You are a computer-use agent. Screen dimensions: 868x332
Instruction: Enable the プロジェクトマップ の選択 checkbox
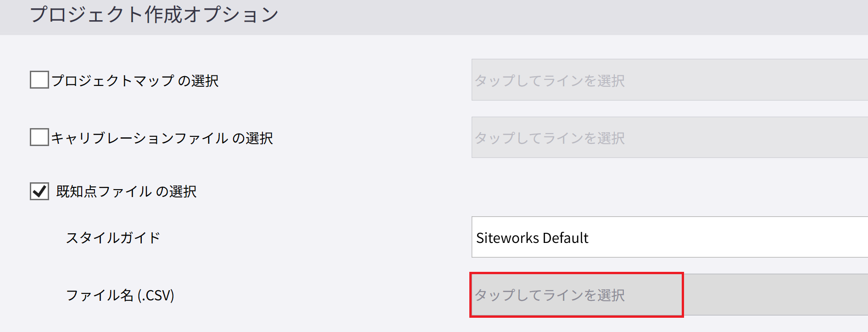39,80
